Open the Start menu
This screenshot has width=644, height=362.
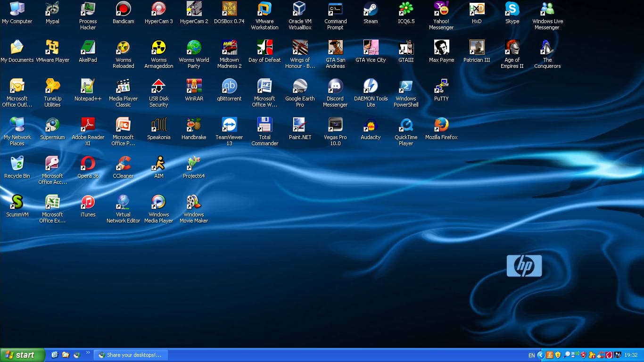point(22,355)
